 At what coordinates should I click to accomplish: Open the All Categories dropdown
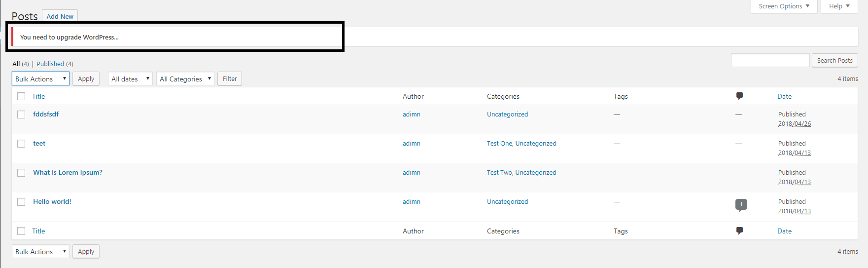185,79
